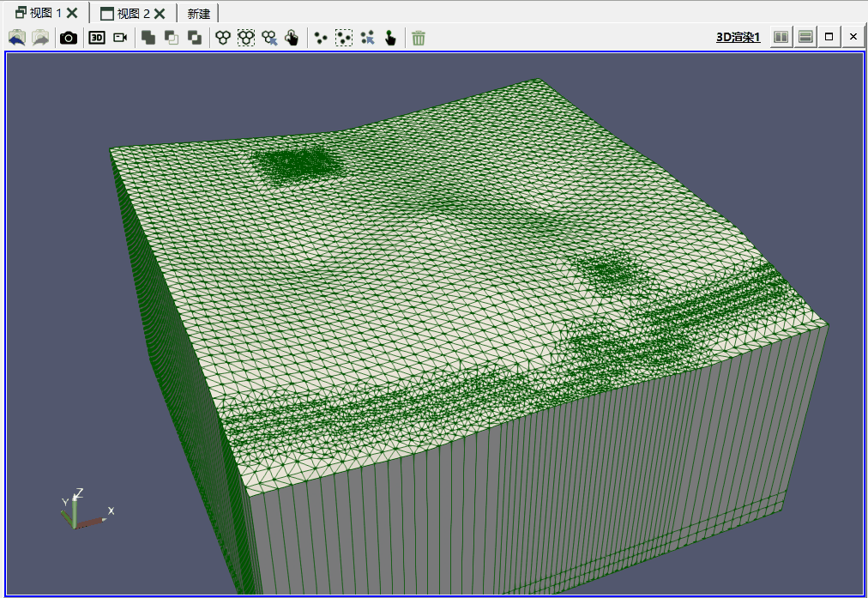Viewport: 868px width, 598px height.
Task: Open the adjust camera tool
Action: click(120, 38)
